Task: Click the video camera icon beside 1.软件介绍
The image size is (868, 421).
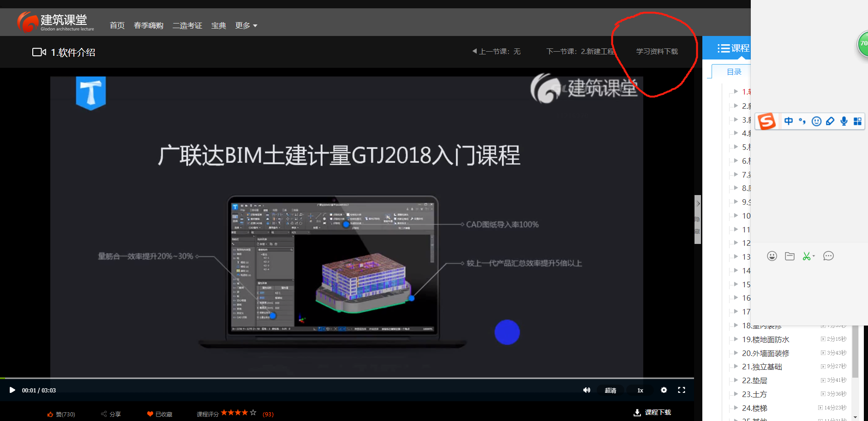Action: tap(39, 52)
